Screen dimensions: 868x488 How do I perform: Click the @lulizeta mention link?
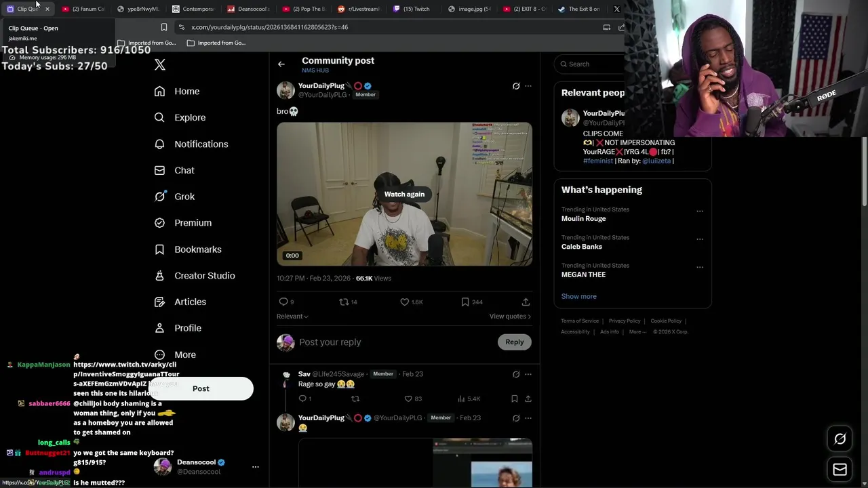656,161
